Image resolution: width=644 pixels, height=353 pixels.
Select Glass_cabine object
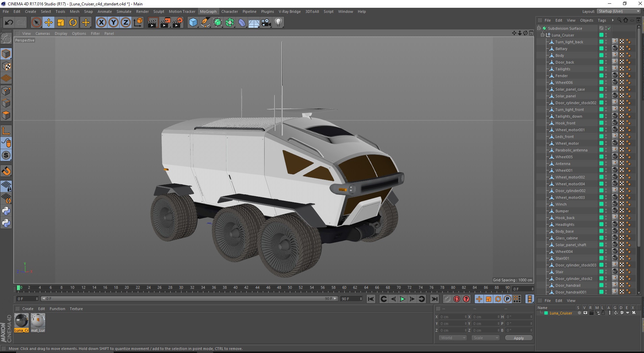(x=566, y=238)
